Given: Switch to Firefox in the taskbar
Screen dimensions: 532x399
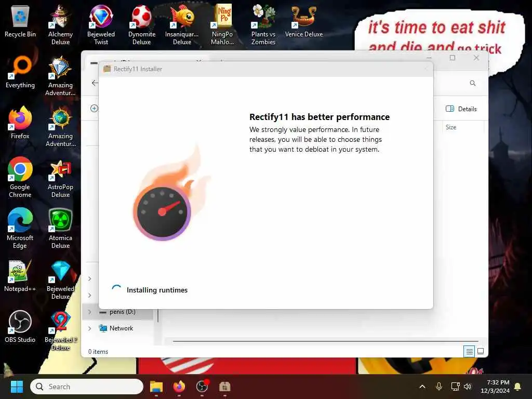Looking at the screenshot, I should [x=179, y=387].
